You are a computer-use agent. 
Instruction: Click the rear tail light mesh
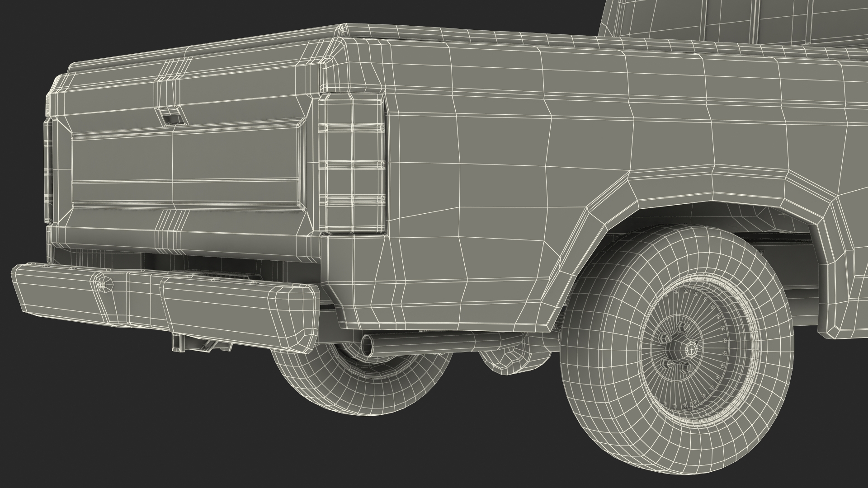tap(352, 164)
